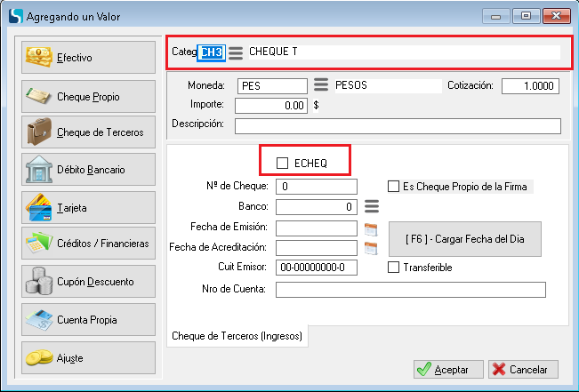579x392 pixels.
Task: Check Es Cheque Propio de la Firma
Action: point(394,187)
